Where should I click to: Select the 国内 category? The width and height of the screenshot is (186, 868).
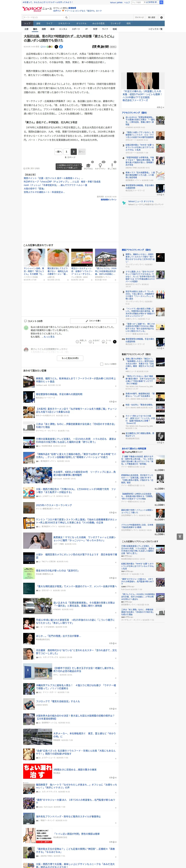point(35,29)
